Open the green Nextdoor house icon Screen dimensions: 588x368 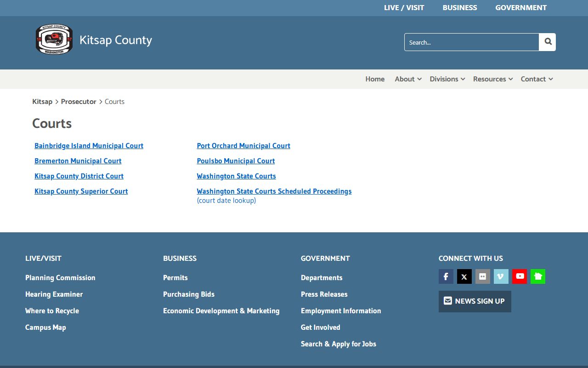tap(538, 276)
